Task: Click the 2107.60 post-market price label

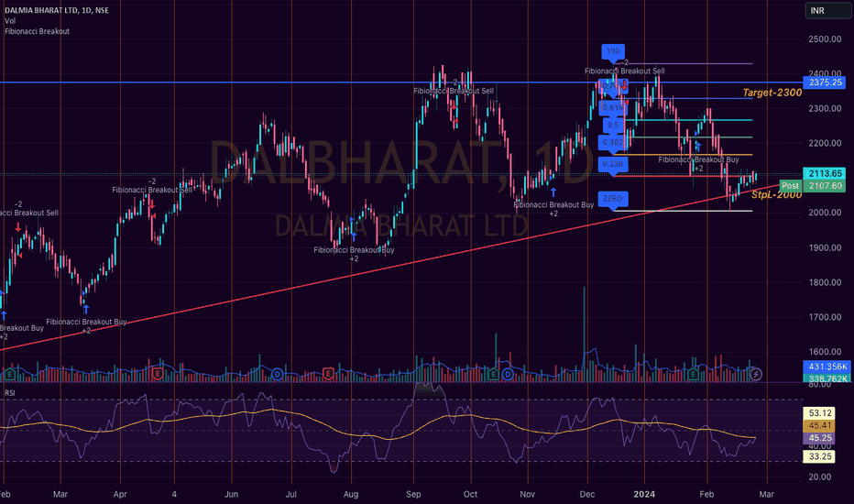Action: click(x=825, y=186)
